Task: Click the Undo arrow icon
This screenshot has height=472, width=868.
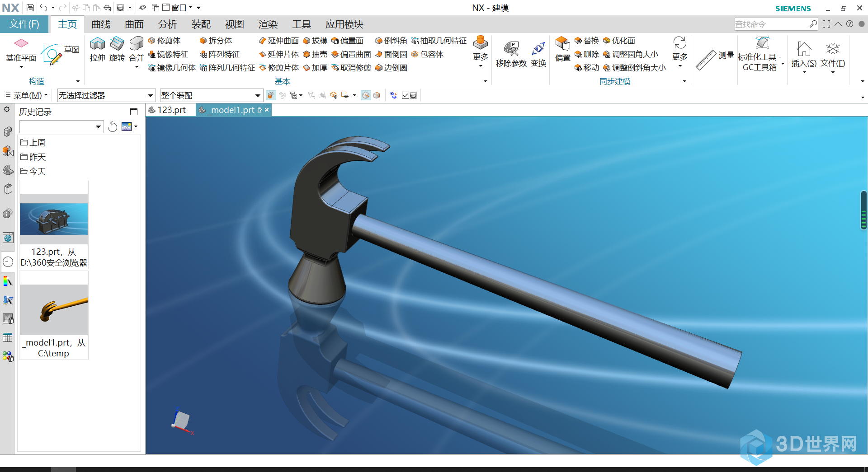Action: pyautogui.click(x=43, y=8)
